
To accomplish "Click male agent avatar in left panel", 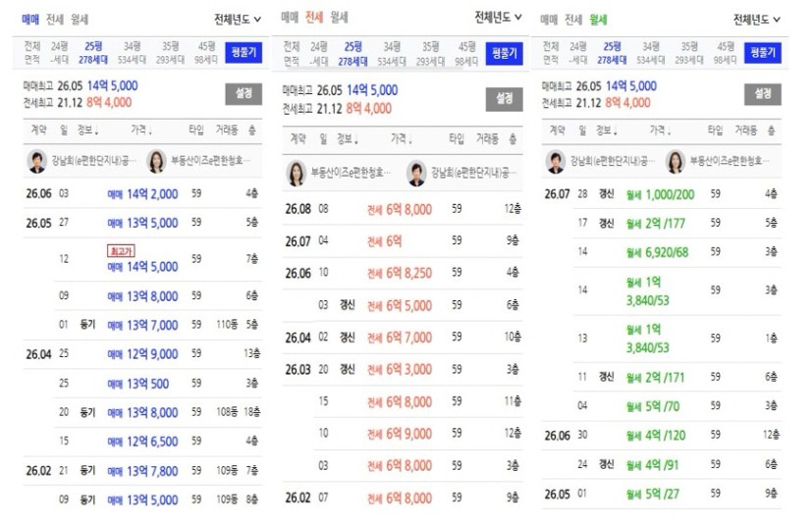I will (x=36, y=162).
